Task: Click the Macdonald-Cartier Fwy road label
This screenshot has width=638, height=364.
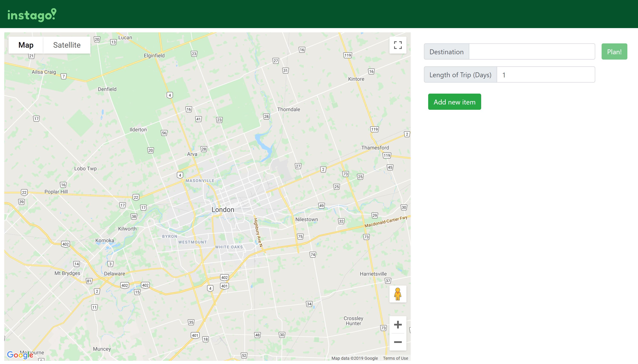Action: [x=385, y=222]
